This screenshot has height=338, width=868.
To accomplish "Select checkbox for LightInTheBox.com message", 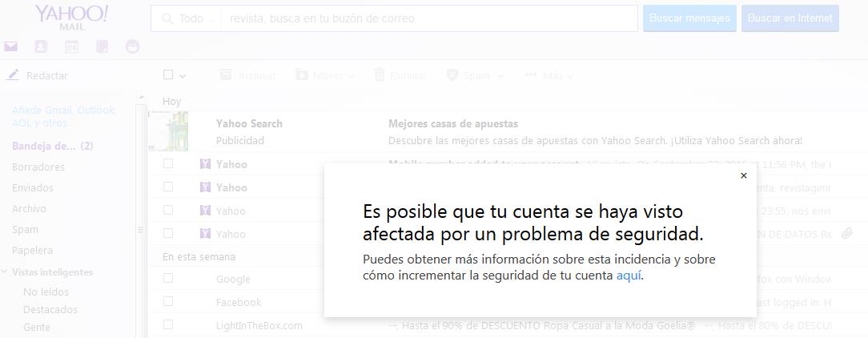I will coord(168,324).
